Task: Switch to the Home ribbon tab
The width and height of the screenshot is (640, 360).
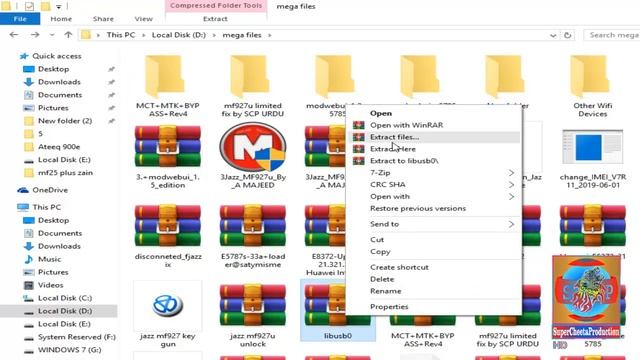Action: click(x=61, y=19)
